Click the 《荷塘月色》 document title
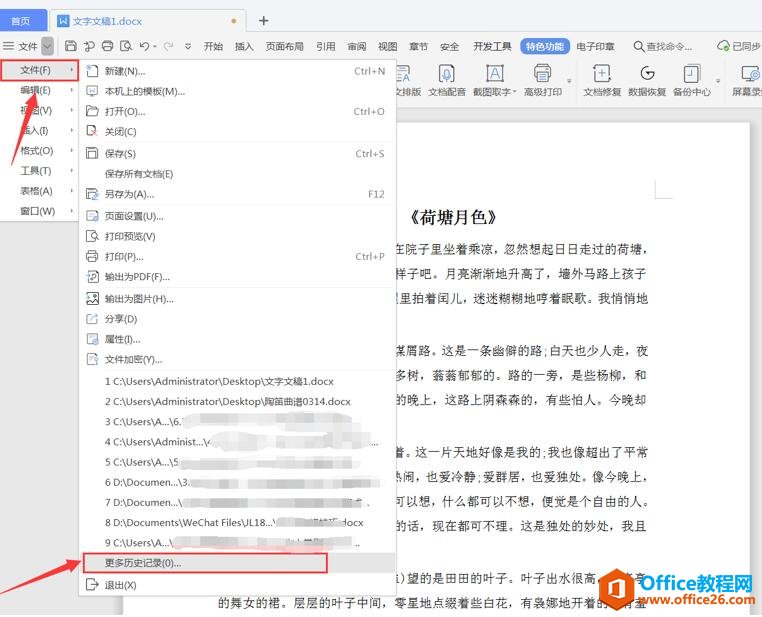This screenshot has height=617, width=762. pos(452,218)
